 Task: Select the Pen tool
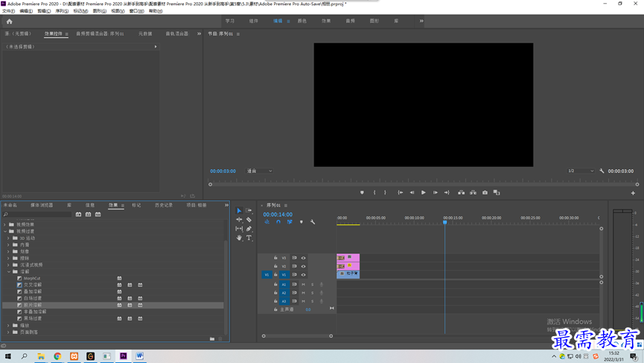tap(249, 229)
